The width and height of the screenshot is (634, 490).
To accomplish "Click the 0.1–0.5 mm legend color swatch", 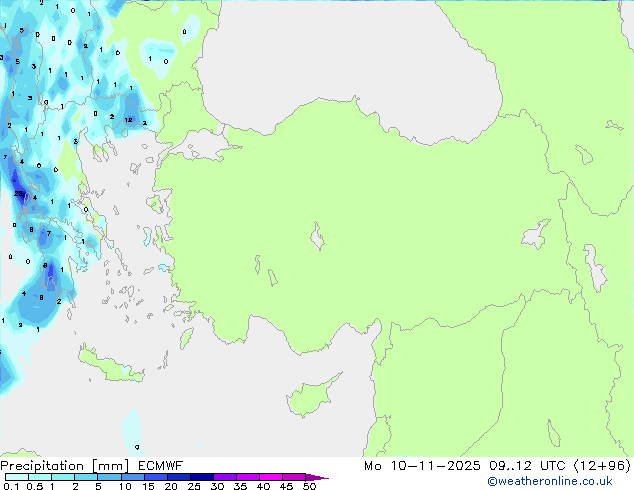I will click(17, 477).
